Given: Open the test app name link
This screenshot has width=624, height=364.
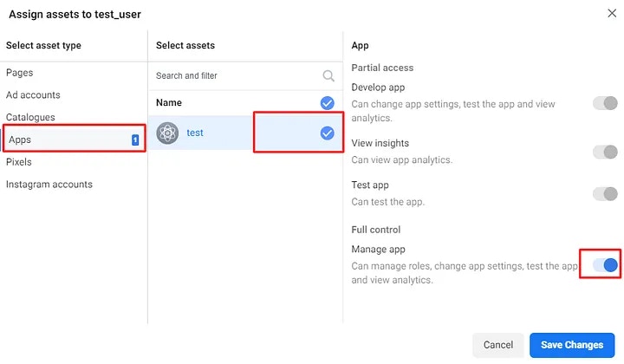Looking at the screenshot, I should coord(195,133).
